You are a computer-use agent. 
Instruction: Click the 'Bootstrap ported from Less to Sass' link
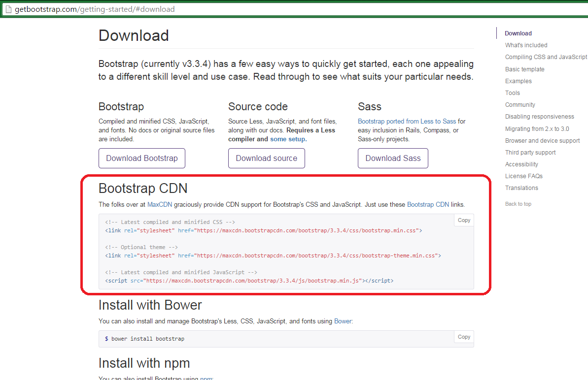[407, 121]
